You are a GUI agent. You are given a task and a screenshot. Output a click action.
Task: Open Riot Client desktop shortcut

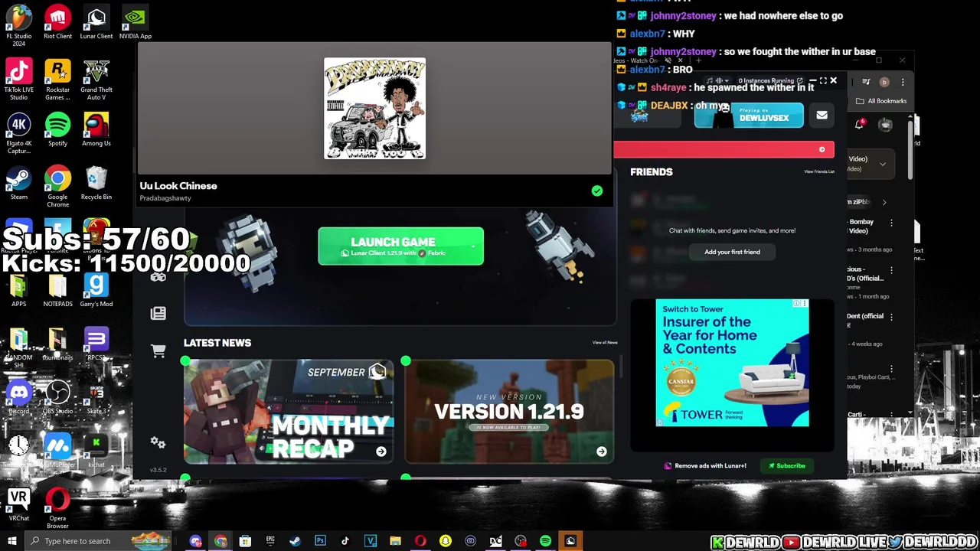(x=57, y=22)
